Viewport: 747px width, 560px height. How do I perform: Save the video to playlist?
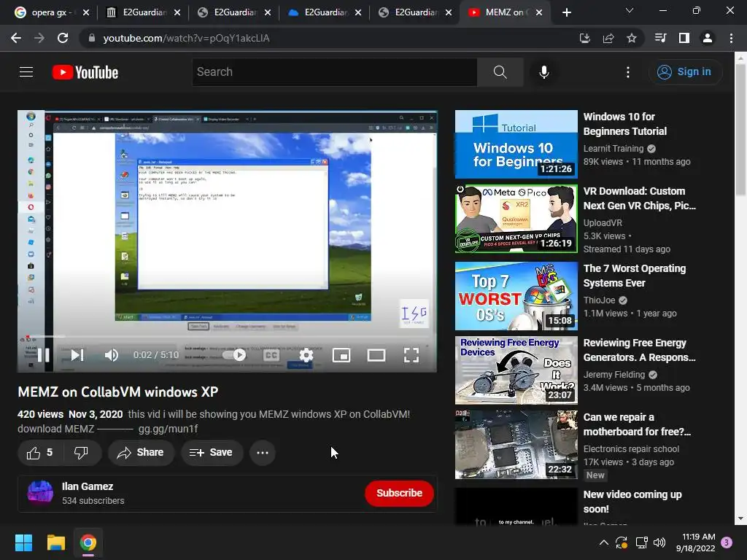pyautogui.click(x=211, y=453)
